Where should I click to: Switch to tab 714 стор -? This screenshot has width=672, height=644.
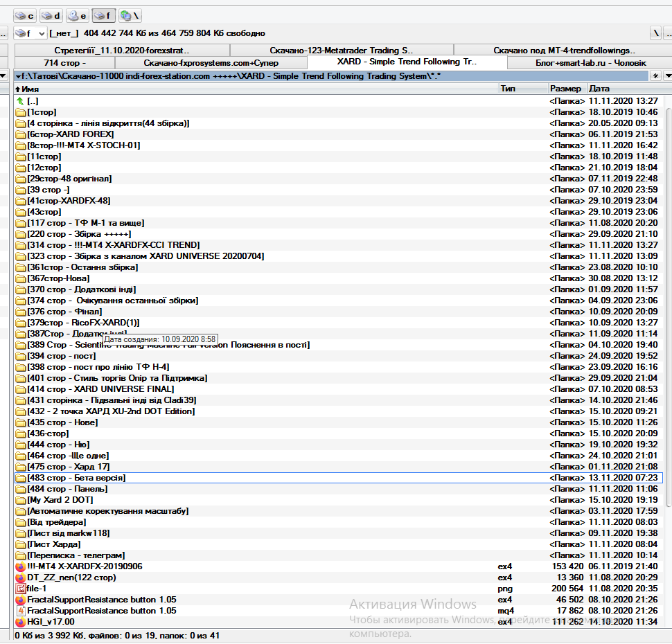[x=64, y=62]
